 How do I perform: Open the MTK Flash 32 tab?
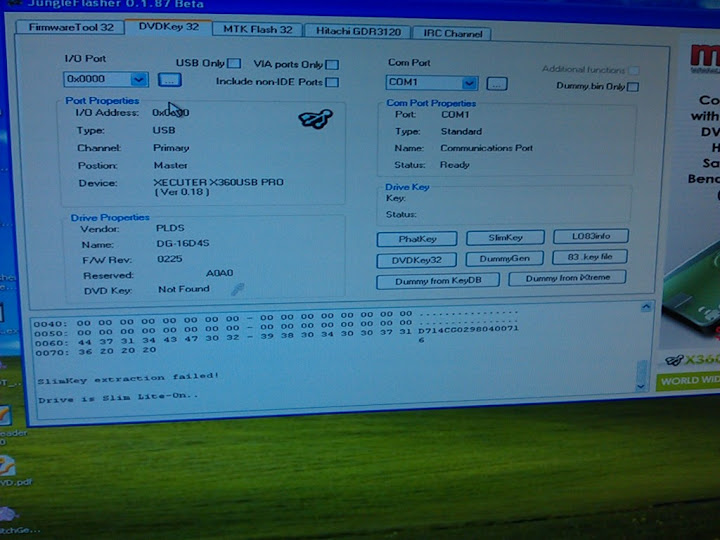pos(258,29)
